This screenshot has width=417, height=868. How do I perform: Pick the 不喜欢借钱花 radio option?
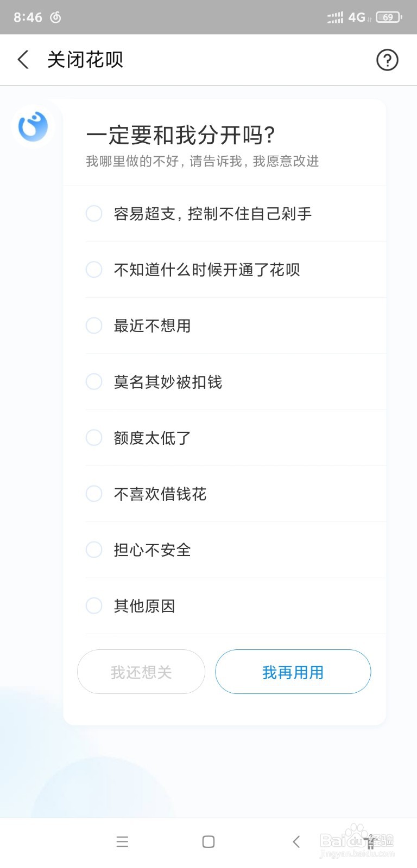click(x=94, y=494)
